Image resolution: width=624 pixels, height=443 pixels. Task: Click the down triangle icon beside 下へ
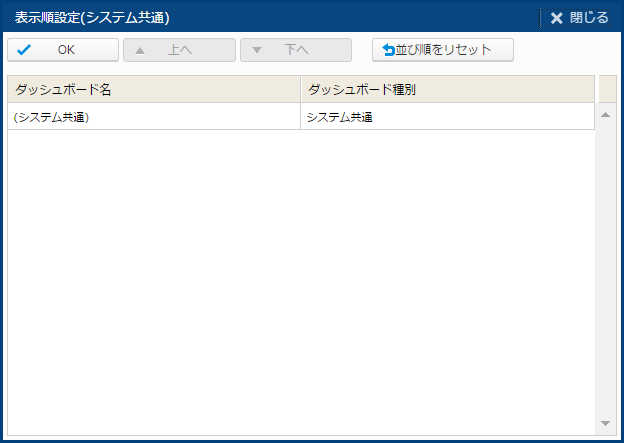(x=257, y=50)
